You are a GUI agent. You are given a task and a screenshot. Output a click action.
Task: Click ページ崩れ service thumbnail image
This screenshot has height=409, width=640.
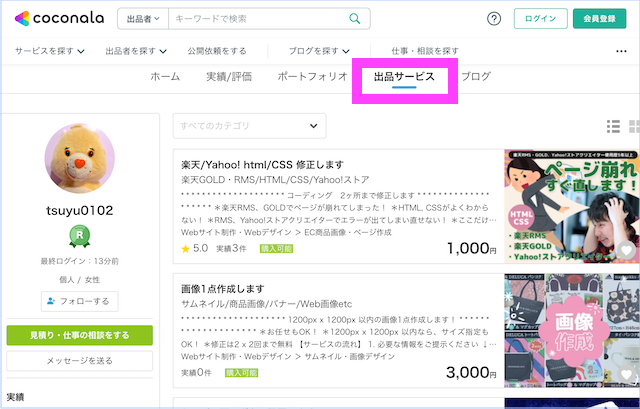[572, 206]
